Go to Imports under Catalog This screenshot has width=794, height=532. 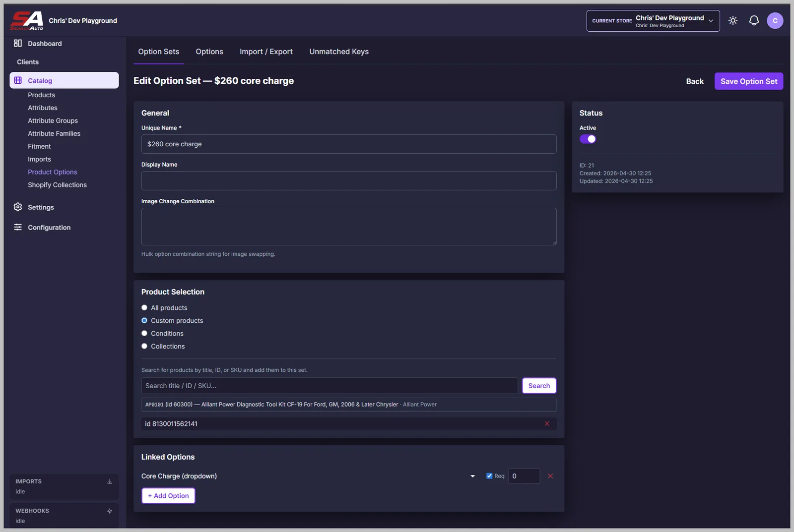tap(40, 159)
